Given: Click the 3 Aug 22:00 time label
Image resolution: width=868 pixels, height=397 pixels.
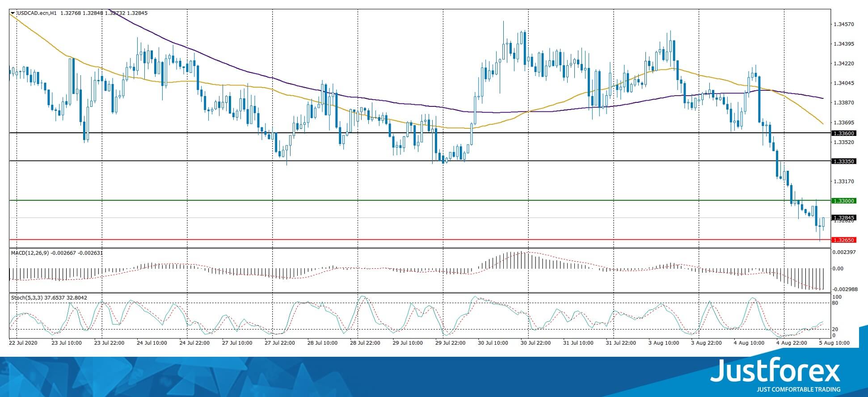Looking at the screenshot, I should click(x=707, y=343).
